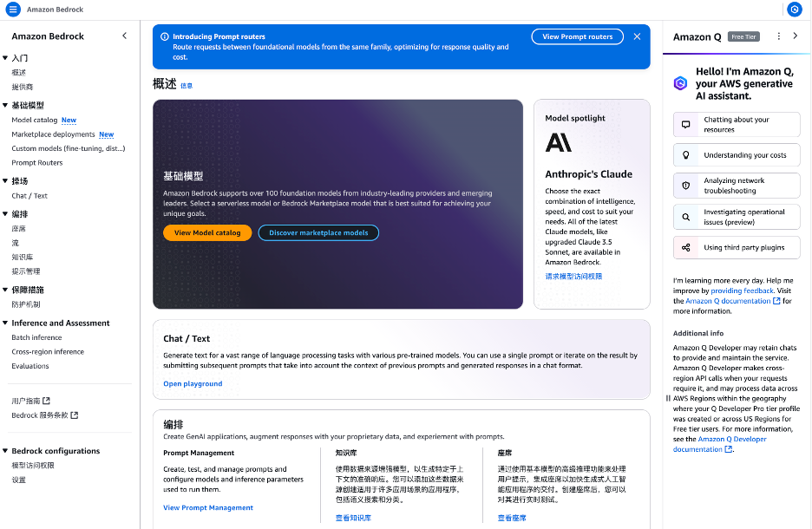Click 查看座席 link

[512, 518]
